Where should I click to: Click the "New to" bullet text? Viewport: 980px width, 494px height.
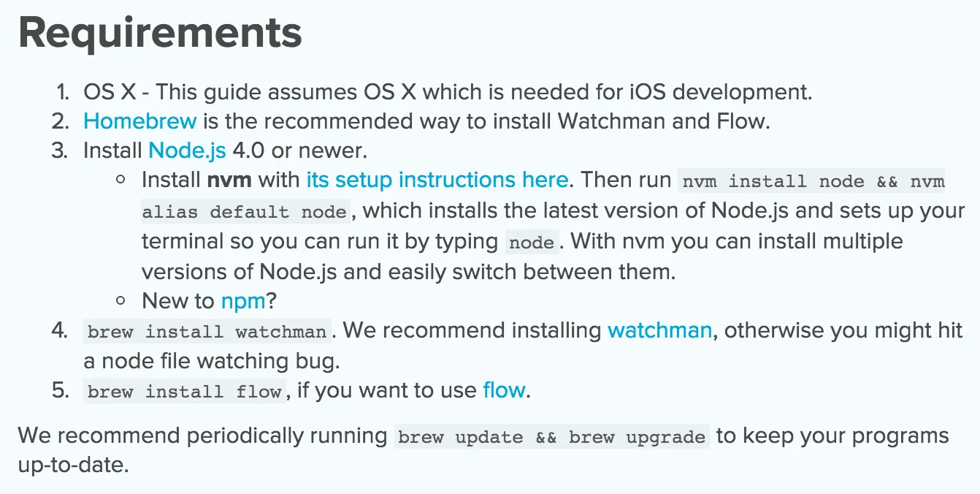click(x=179, y=301)
